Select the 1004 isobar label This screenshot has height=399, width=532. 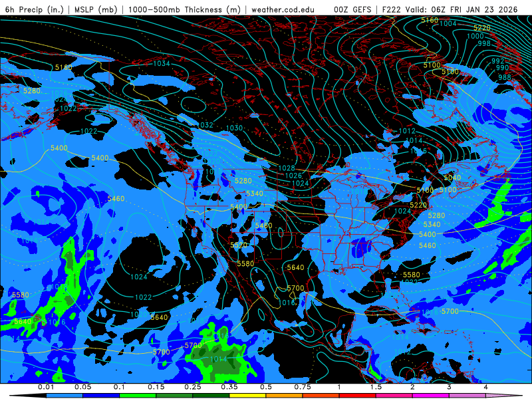[448, 23]
